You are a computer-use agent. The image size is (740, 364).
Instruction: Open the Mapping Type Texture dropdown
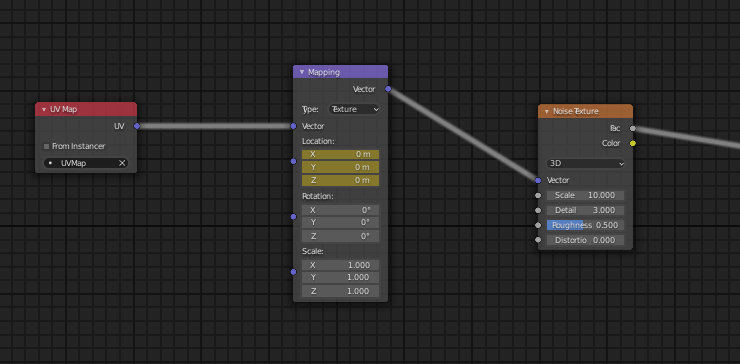point(354,109)
